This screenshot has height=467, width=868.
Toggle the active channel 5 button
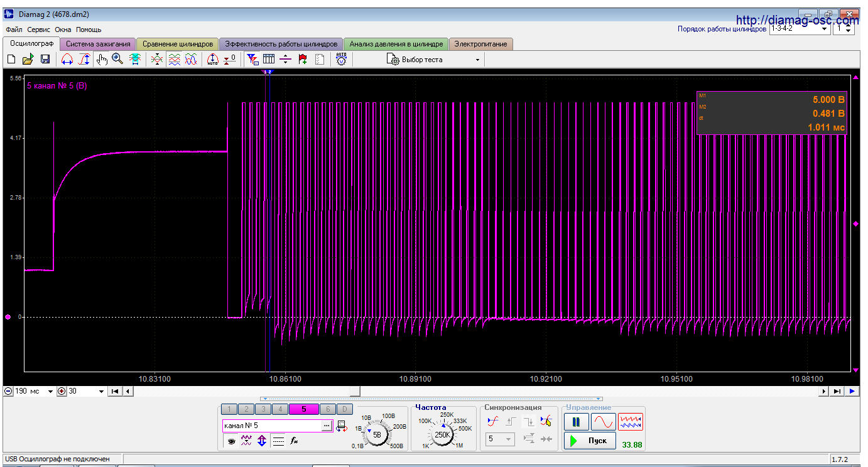[x=304, y=409]
